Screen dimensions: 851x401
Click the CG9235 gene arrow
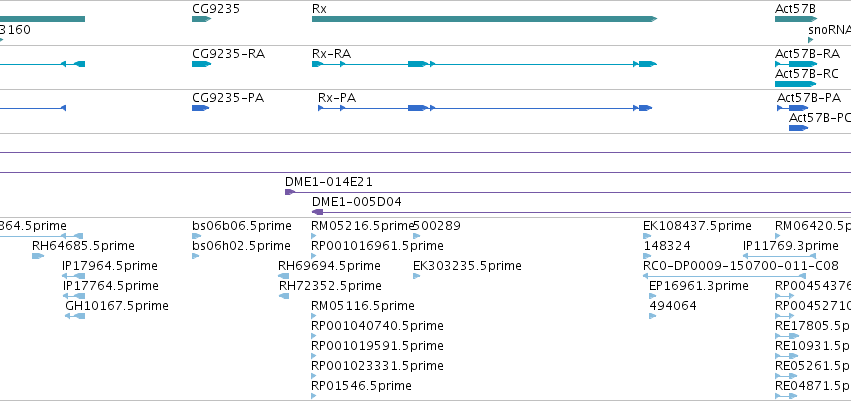[201, 19]
